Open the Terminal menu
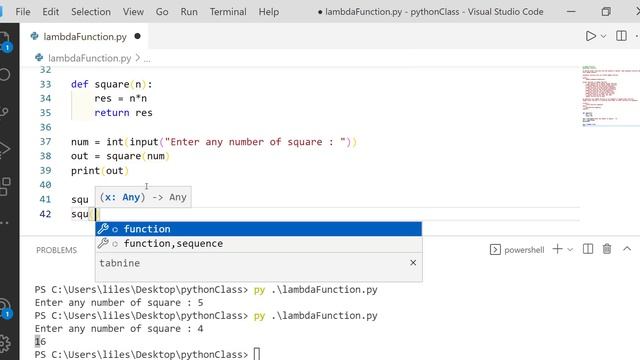The width and height of the screenshot is (640, 360). [x=228, y=12]
